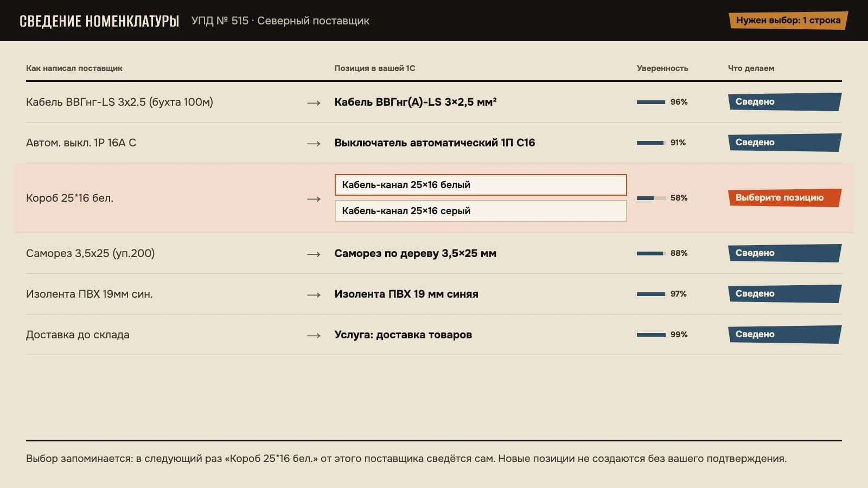Viewport: 868px width, 488px height.
Task: Click column header Уверенность
Action: [x=662, y=68]
